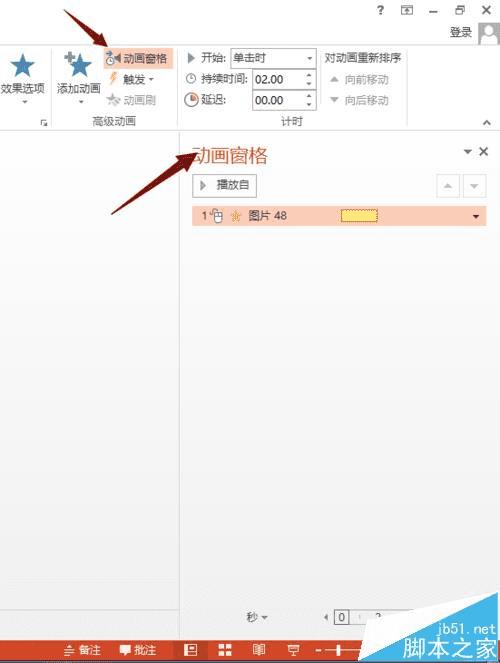Open the Seconds (秒) zoom dropdown

[x=257, y=617]
